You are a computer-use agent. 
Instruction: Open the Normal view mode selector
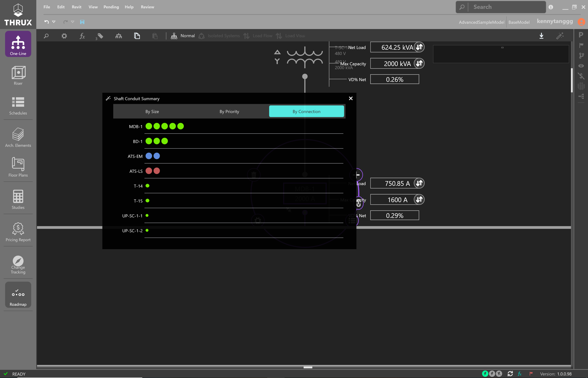tap(183, 36)
